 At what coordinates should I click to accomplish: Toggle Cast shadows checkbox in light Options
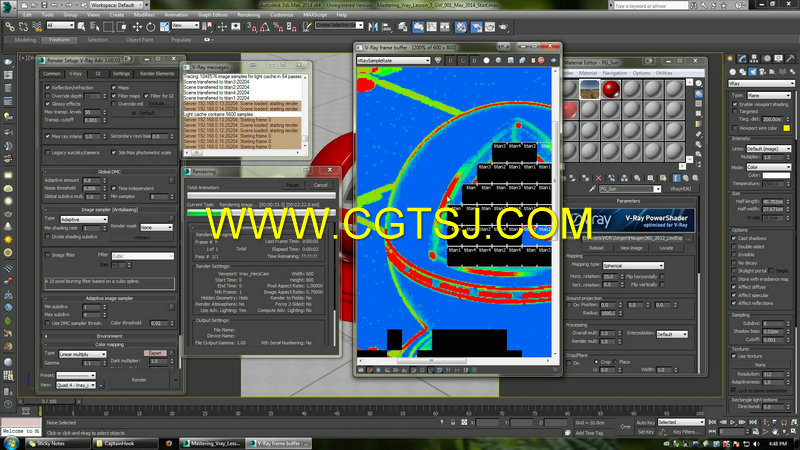click(734, 238)
